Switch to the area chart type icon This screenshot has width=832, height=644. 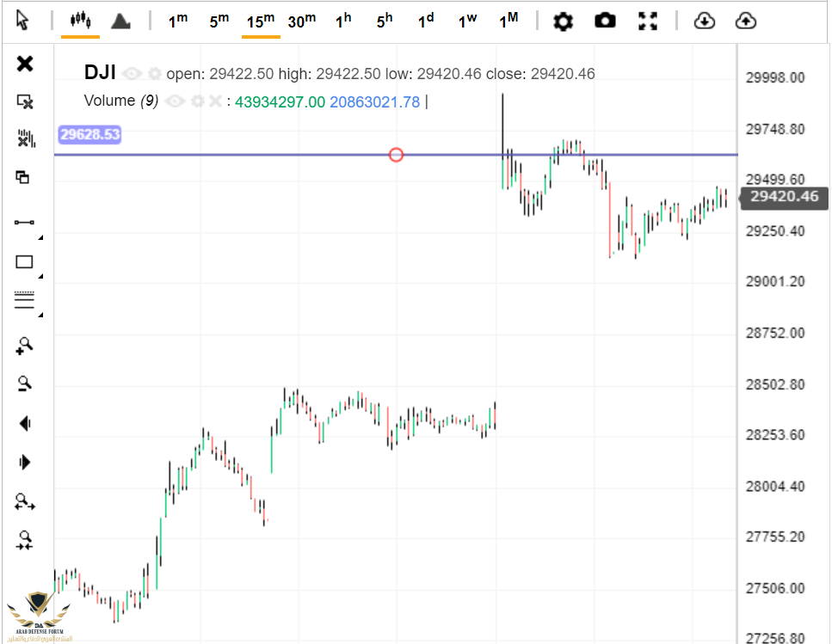pos(120,21)
